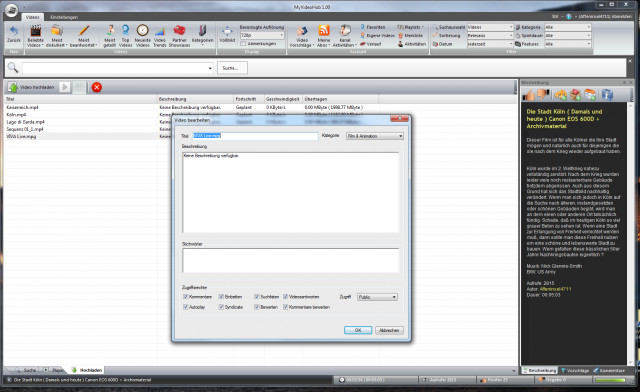Click author link Affenrosel4711
This screenshot has width=640, height=392.
[556, 289]
